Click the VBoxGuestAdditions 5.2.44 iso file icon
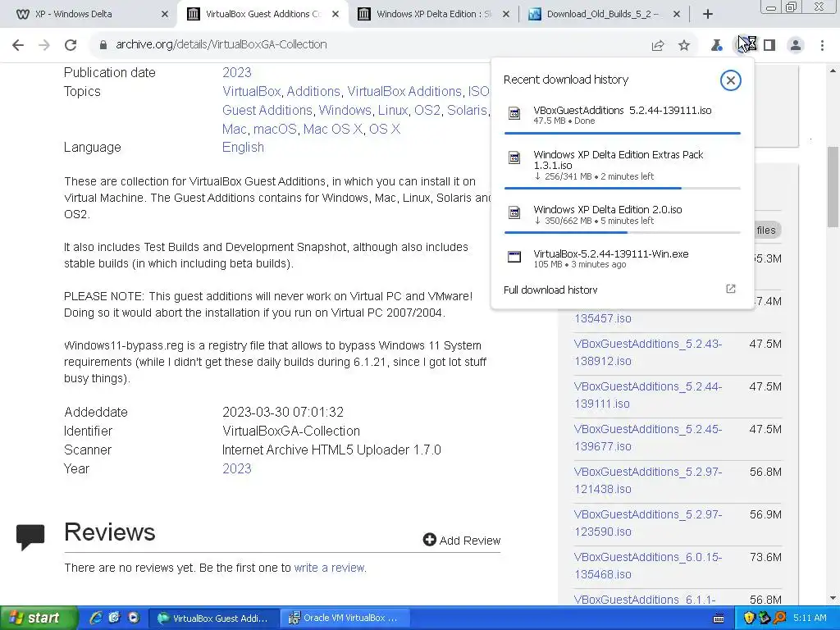The width and height of the screenshot is (840, 630). coord(514,113)
